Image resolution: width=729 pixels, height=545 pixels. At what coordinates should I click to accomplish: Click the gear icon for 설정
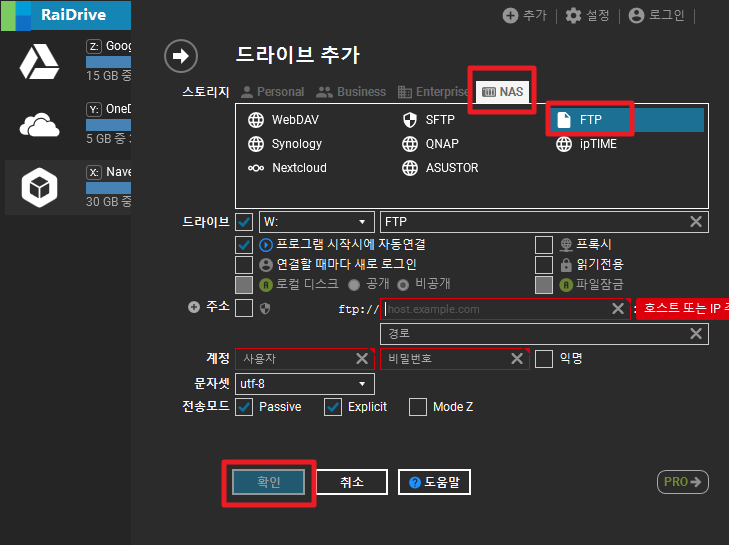[x=573, y=15]
